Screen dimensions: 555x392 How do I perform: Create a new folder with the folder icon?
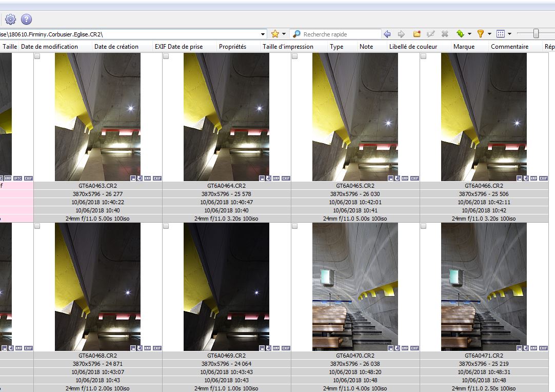point(417,34)
